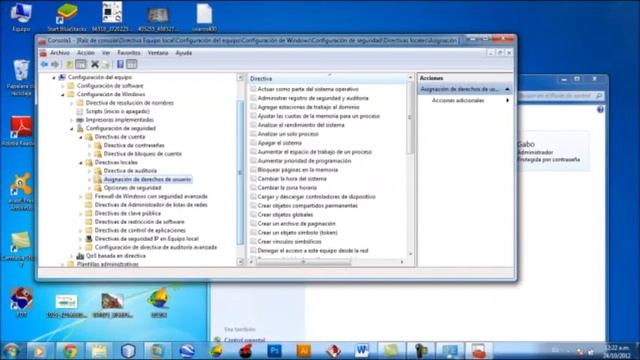Open the Favoritos menu
Screen dimensions: 640x360
tap(129, 53)
